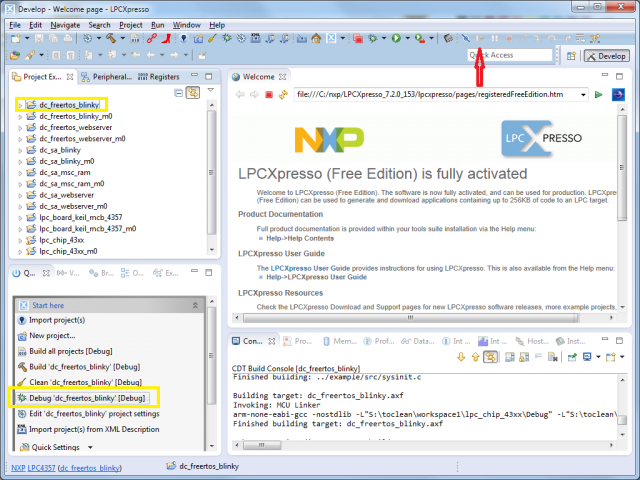Expand the dc_freertos_blinky_m0 project
This screenshot has height=480, width=640.
click(x=20, y=117)
